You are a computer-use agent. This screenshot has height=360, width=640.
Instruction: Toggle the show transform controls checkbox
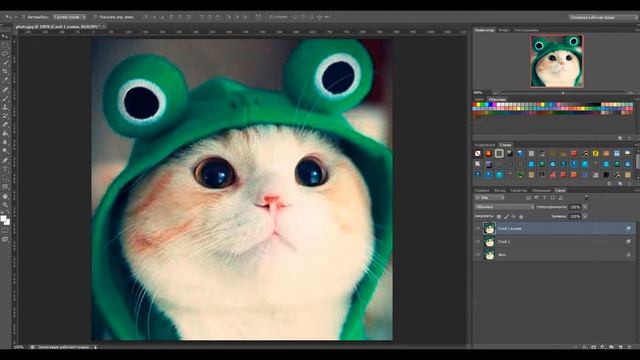tap(95, 17)
